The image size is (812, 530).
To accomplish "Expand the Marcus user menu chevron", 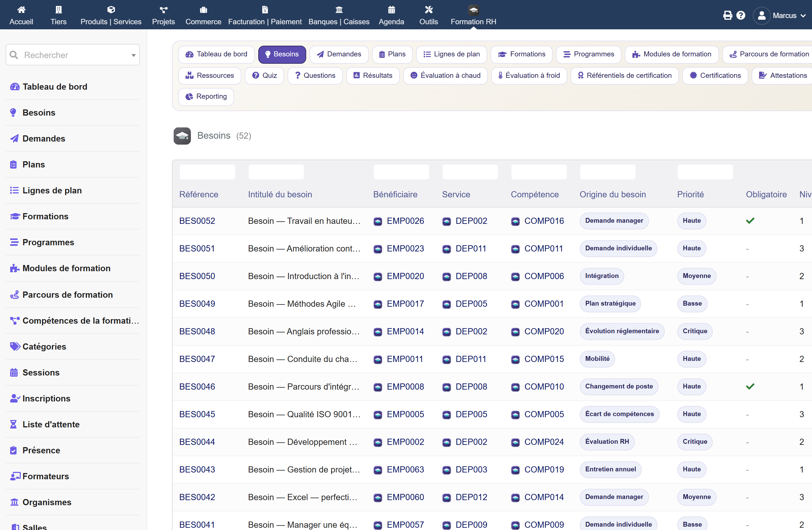I will pyautogui.click(x=803, y=16).
